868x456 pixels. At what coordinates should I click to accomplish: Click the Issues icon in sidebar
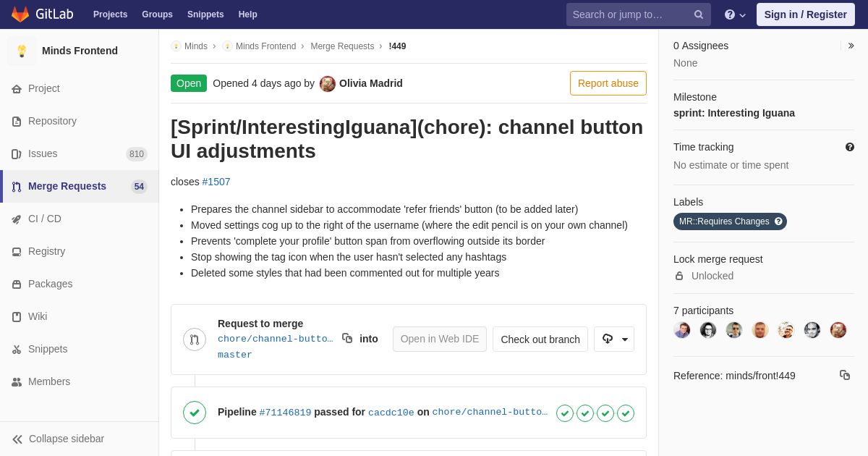coord(17,154)
